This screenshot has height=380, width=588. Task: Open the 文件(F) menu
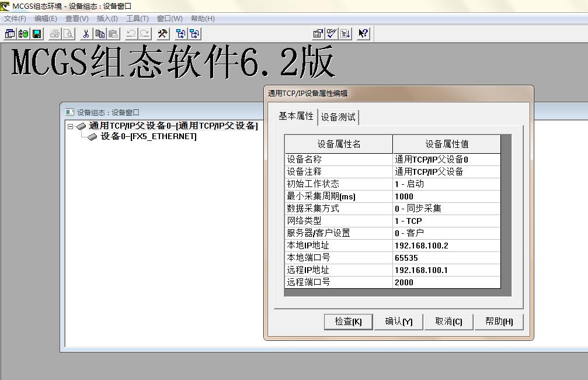(x=15, y=19)
